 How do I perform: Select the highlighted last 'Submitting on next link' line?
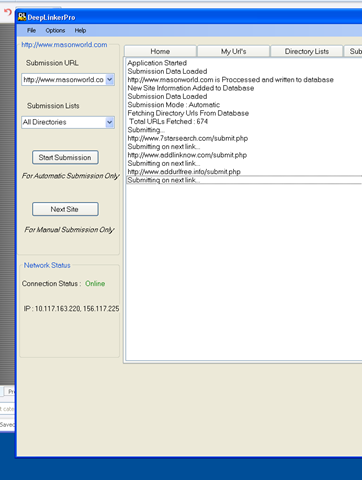tap(244, 180)
